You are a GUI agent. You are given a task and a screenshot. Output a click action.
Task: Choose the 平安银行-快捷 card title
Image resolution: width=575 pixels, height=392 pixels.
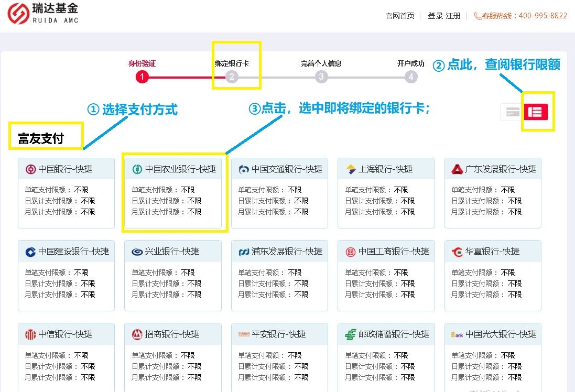click(279, 334)
